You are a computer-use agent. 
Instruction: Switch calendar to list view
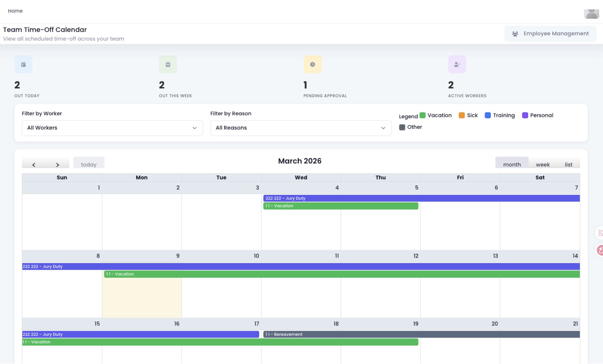click(568, 164)
